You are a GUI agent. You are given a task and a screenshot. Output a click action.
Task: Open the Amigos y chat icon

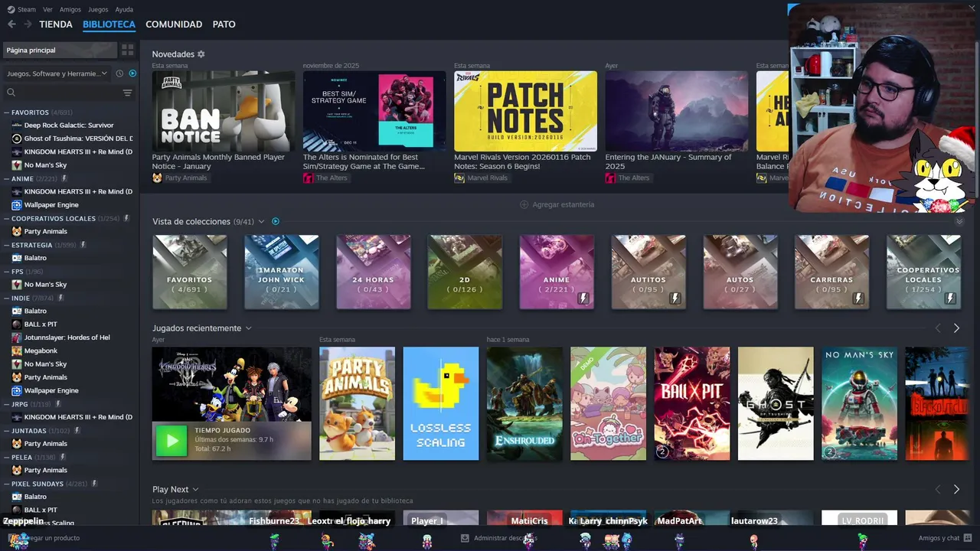tap(968, 538)
